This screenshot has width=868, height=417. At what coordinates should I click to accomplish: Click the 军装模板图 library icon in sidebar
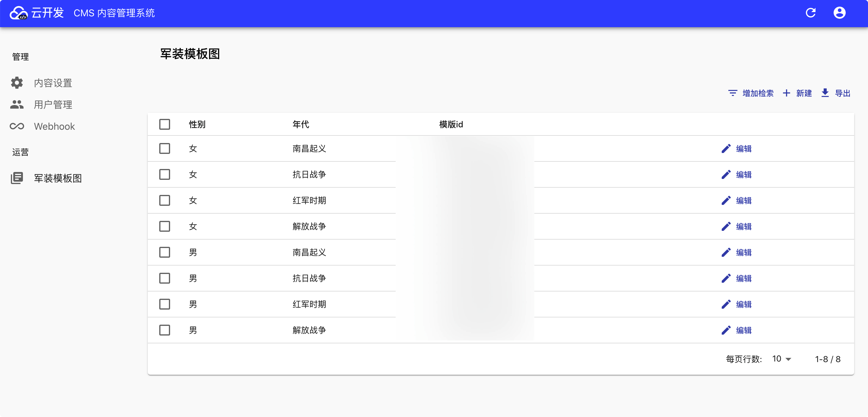click(x=17, y=178)
